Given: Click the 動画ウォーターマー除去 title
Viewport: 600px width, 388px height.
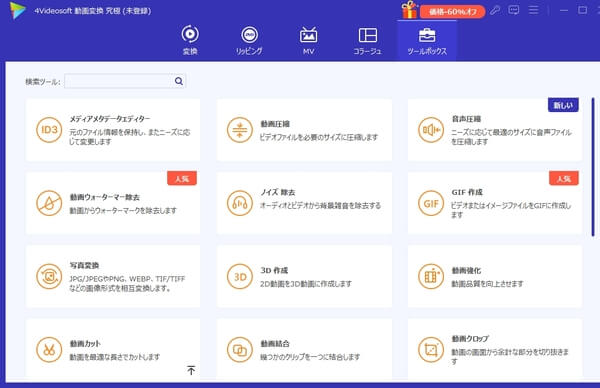Looking at the screenshot, I should [x=104, y=197].
